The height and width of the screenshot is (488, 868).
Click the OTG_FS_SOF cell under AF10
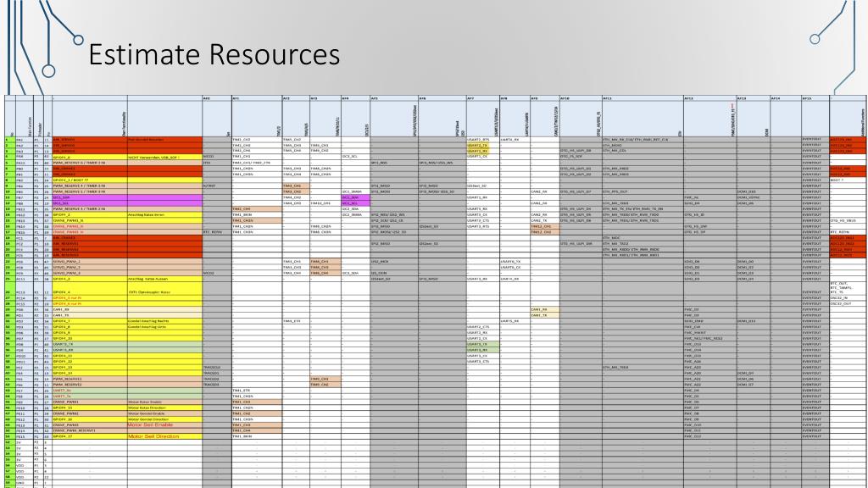pyautogui.click(x=581, y=157)
